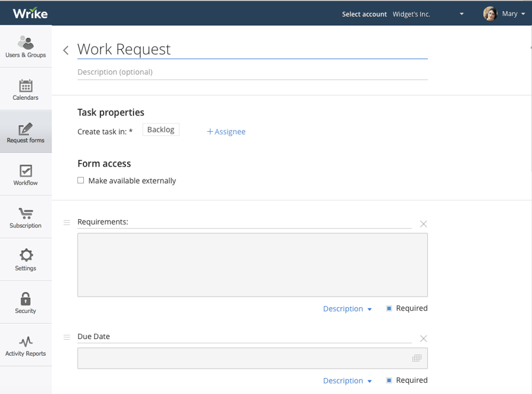
Task: Expand the Description dropdown under Requirements
Action: click(x=347, y=308)
